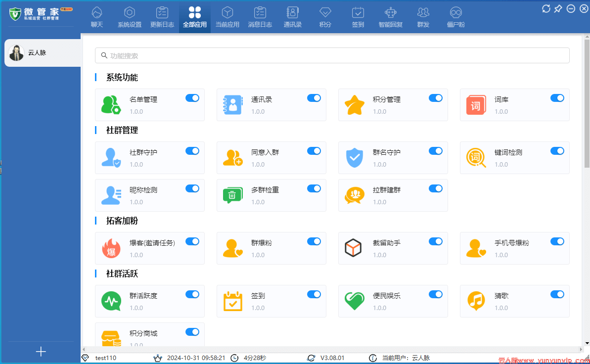This screenshot has height=364, width=590.
Task: Click the 爆客(邀请任务) flame icon
Action: [111, 248]
